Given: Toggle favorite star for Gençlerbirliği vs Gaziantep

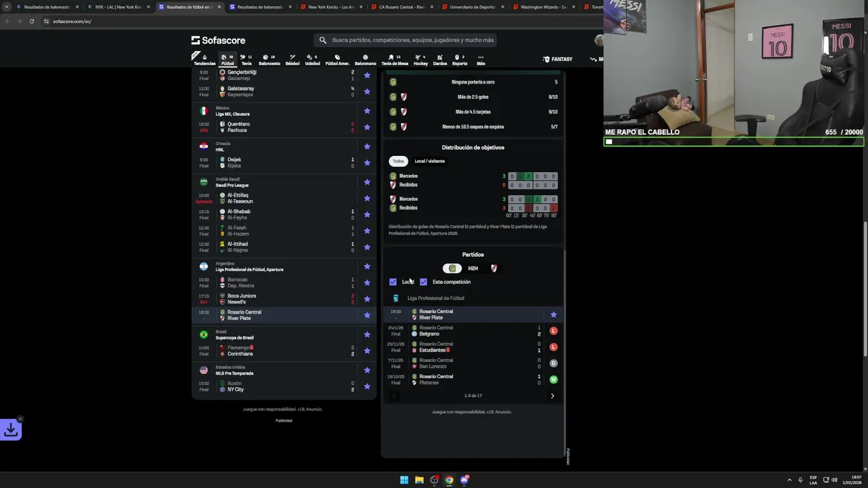Looking at the screenshot, I should [x=367, y=75].
